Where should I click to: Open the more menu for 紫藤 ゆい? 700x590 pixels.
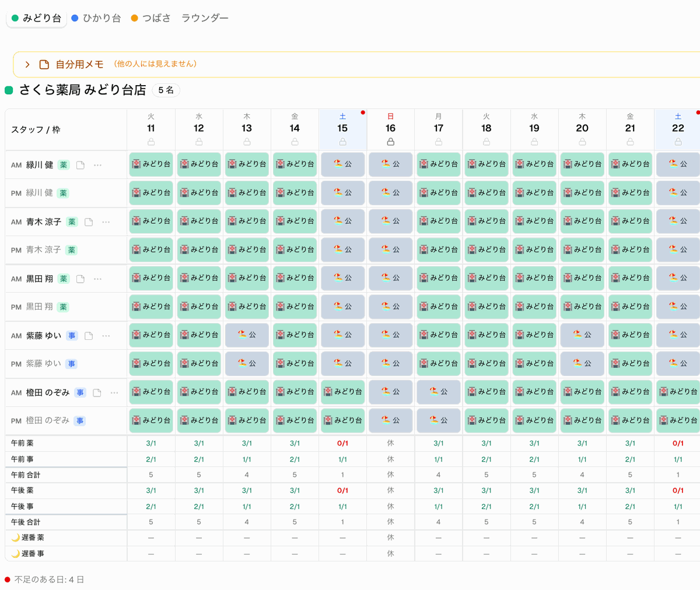[106, 336]
